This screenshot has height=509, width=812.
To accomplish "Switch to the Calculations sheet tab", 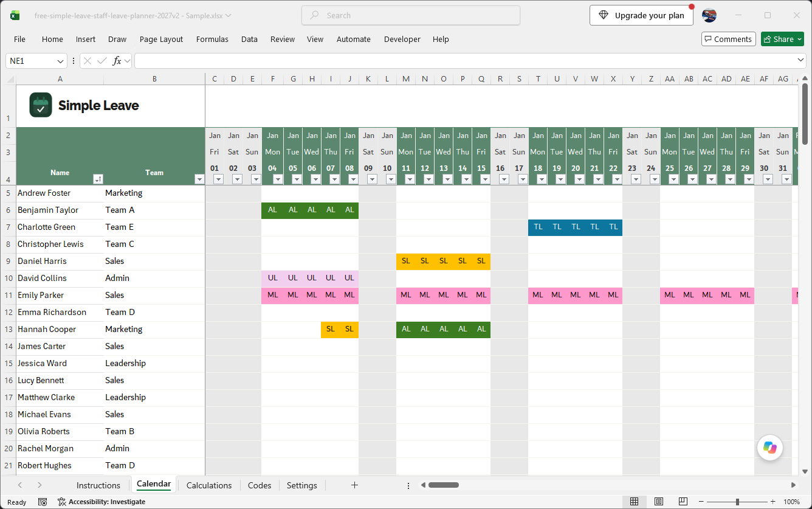I will [209, 485].
